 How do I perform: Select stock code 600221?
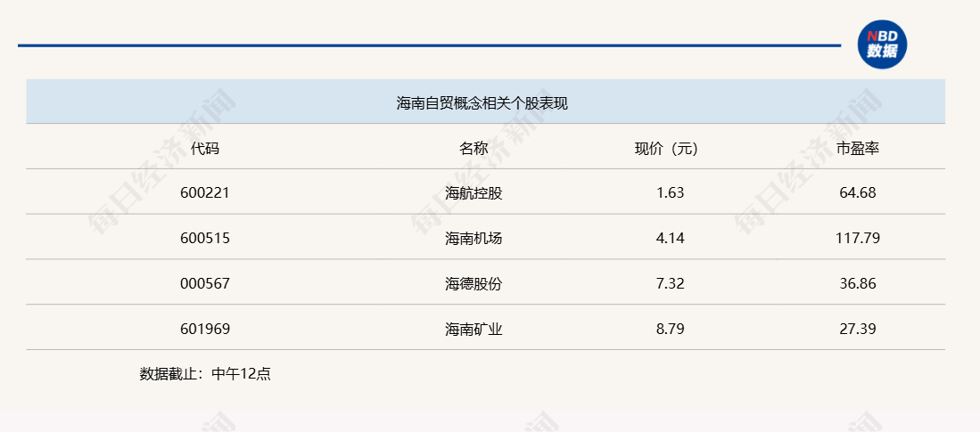point(205,192)
